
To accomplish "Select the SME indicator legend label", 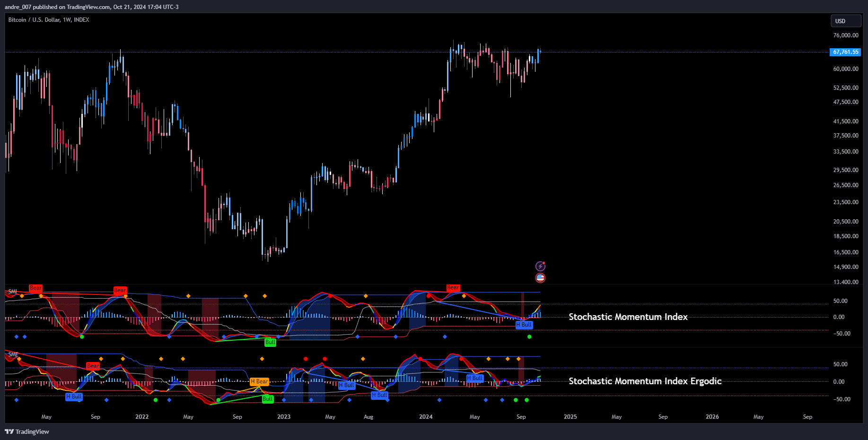I will click(x=13, y=354).
